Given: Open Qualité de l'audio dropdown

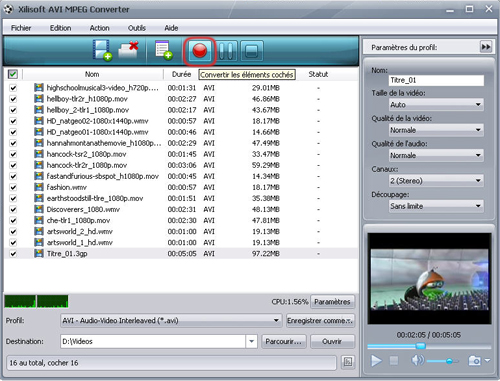Looking at the screenshot, I should pos(436,155).
